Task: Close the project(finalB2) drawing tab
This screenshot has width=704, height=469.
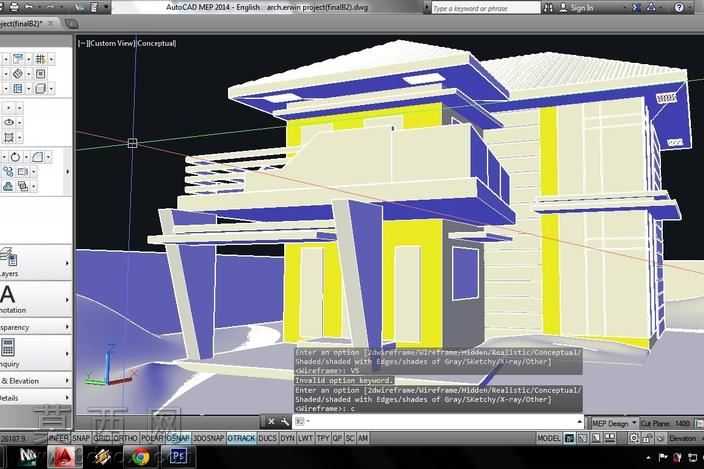Action: coord(50,23)
